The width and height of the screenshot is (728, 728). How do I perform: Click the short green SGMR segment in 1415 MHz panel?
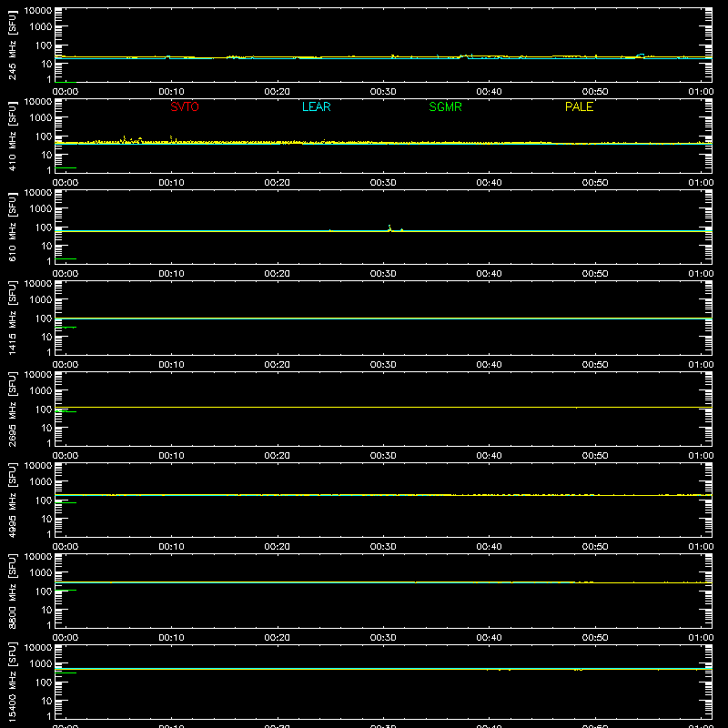point(66,328)
